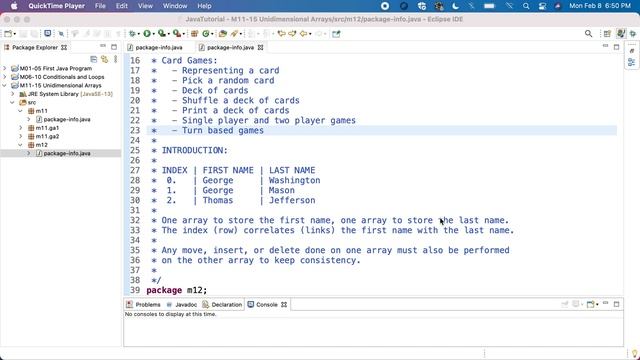This screenshot has height=360, width=640.
Task: Minimize the Package Explorer view
Action: (103, 47)
